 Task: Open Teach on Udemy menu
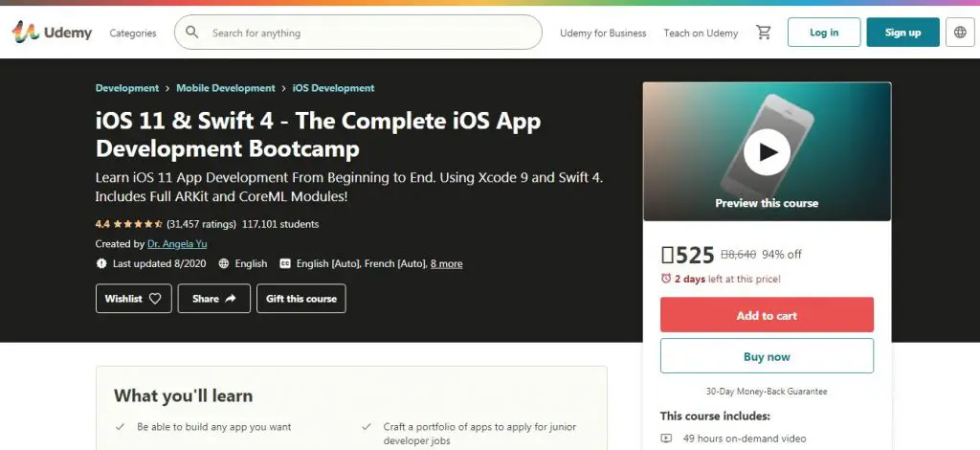(701, 33)
